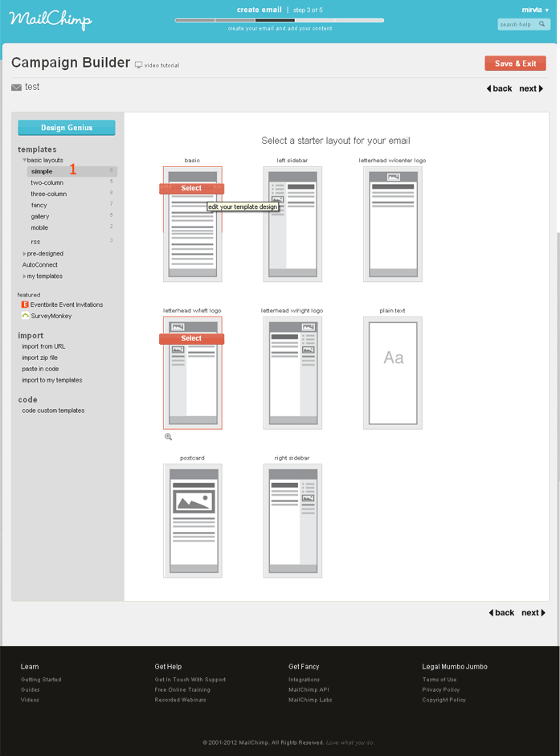Image resolution: width=560 pixels, height=756 pixels.
Task: Open Guides footer link
Action: [30, 689]
